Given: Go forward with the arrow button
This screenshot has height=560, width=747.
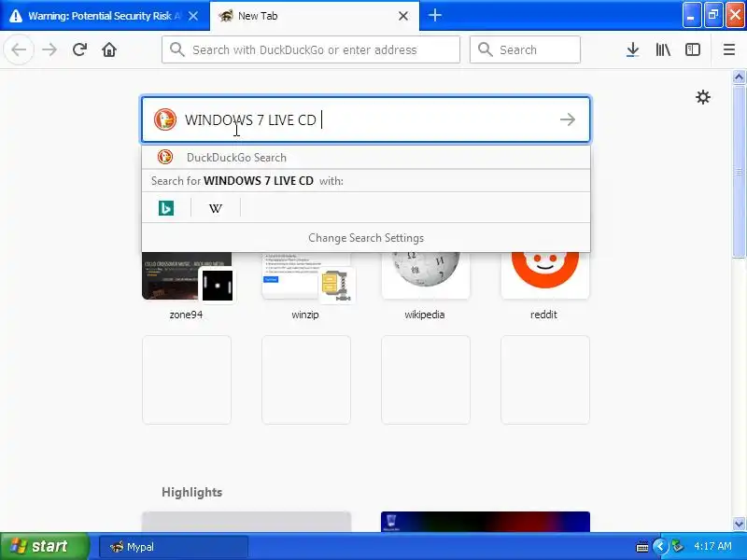Looking at the screenshot, I should pos(49,49).
